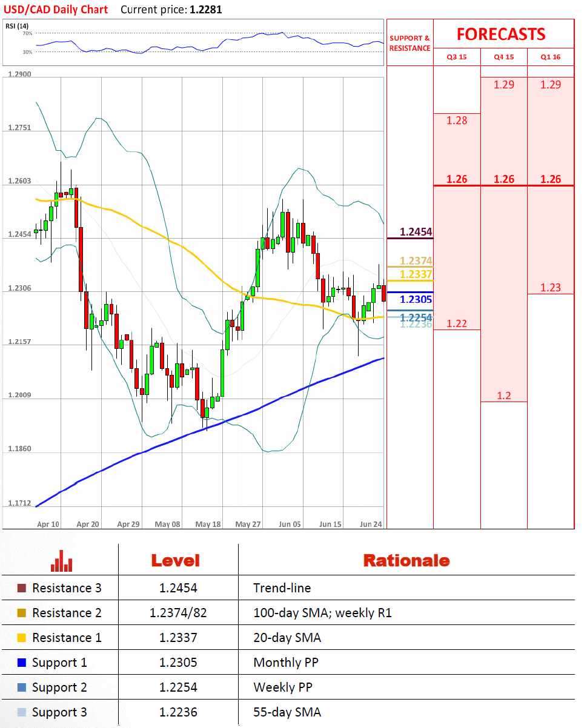
Task: Click the red bar chart icon in table header
Action: pyautogui.click(x=62, y=561)
